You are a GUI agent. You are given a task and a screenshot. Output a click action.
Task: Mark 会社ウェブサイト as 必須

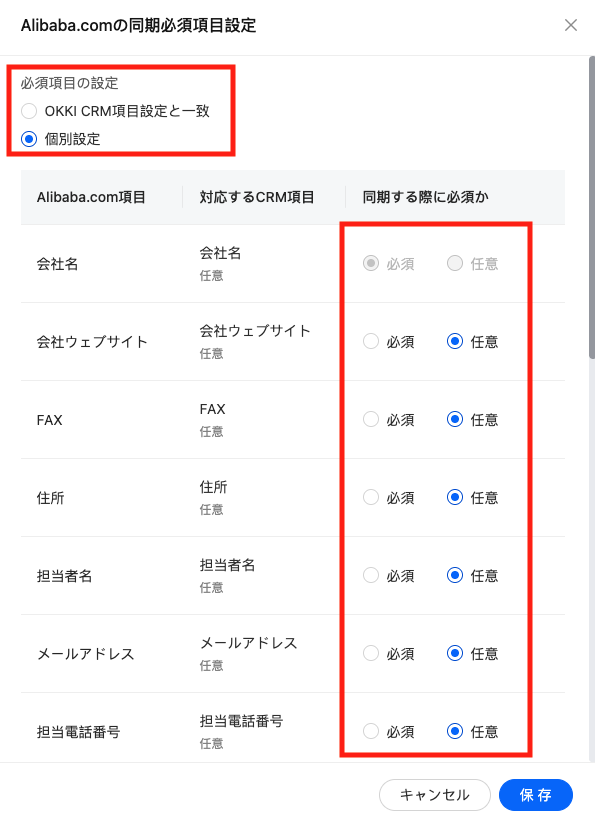pyautogui.click(x=369, y=341)
